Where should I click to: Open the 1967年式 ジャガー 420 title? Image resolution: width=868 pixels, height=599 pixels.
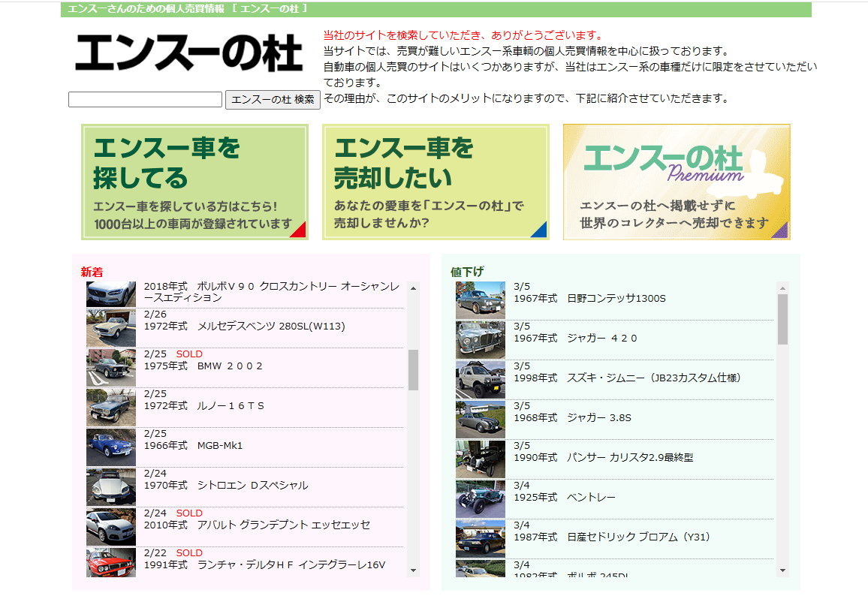pos(575,339)
